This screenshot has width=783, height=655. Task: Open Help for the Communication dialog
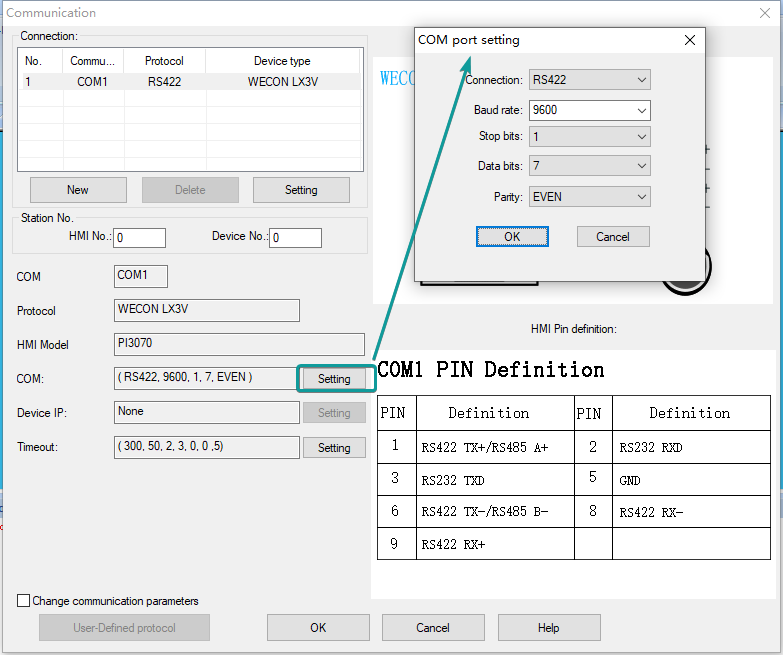(x=548, y=628)
